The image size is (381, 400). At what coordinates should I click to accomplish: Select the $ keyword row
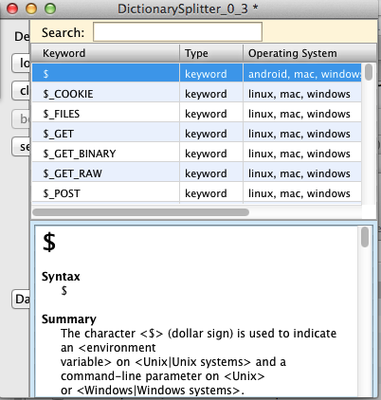[197, 73]
